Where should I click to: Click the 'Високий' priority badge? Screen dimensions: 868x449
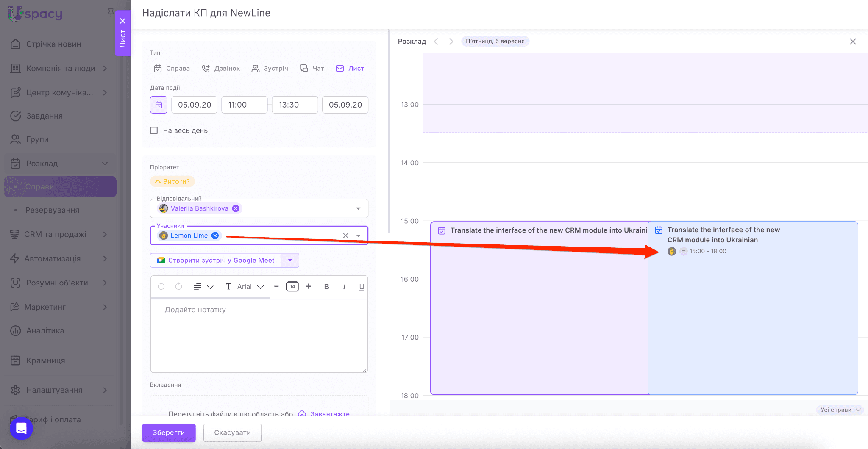coord(172,181)
